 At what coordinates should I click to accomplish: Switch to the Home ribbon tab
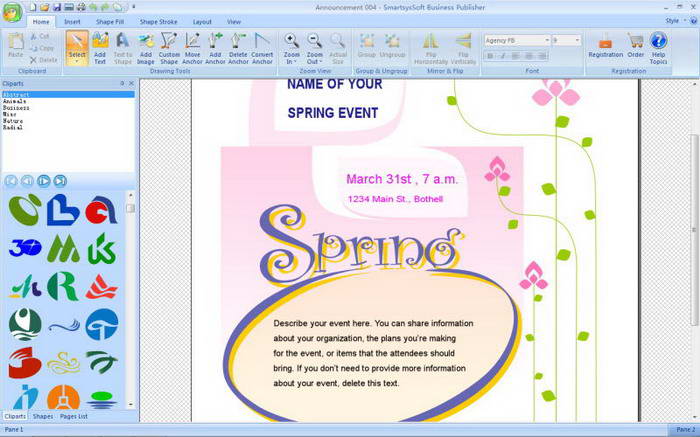(41, 21)
